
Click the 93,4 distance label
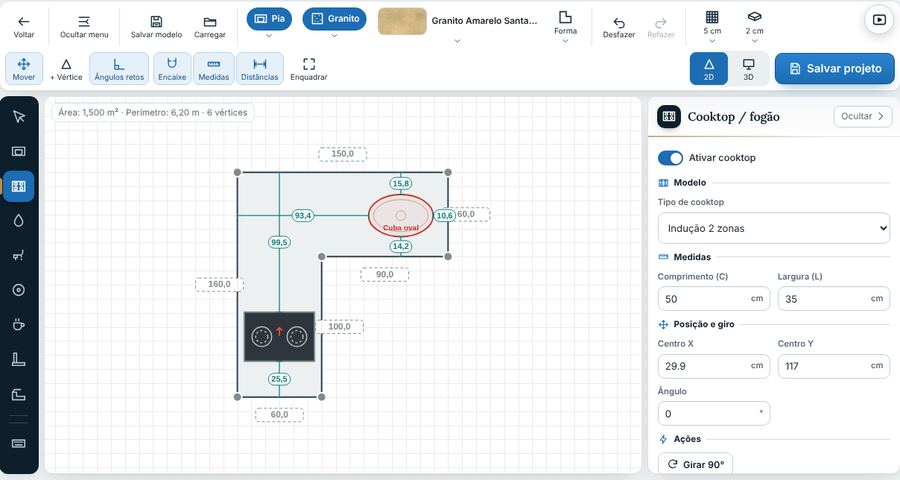click(x=302, y=215)
